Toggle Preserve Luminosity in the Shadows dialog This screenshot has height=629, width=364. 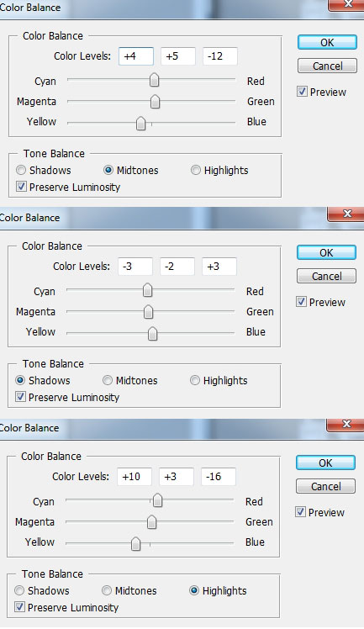(20, 397)
